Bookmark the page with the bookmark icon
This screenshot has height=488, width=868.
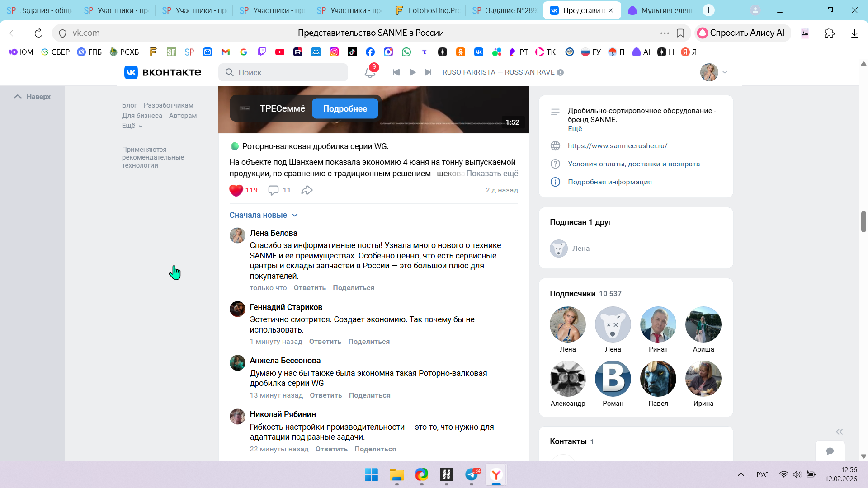pos(680,33)
